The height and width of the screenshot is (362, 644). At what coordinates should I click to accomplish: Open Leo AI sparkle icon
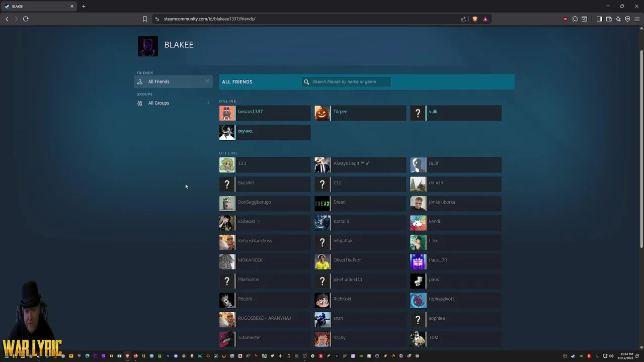pos(618,19)
